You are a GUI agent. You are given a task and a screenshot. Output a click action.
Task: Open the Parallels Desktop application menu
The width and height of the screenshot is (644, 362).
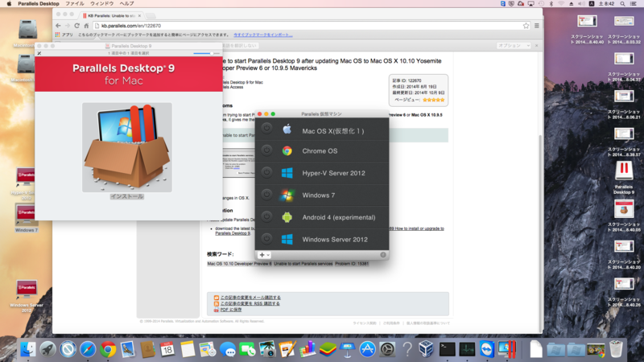click(39, 4)
